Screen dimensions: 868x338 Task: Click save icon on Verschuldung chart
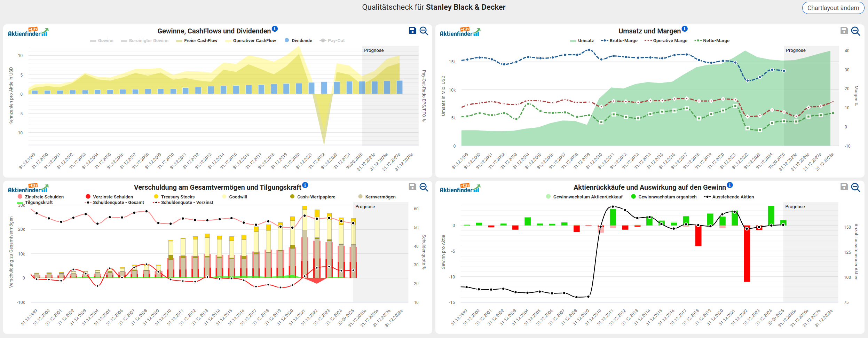coord(412,187)
